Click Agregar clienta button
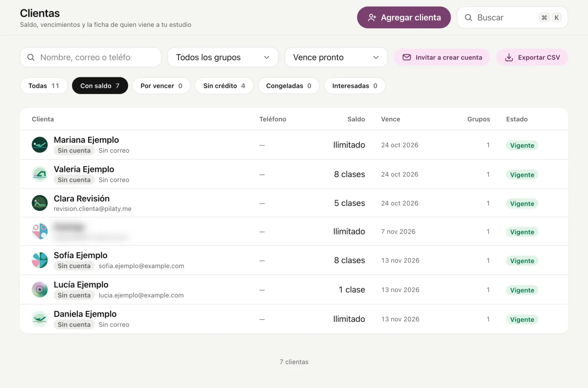 [404, 18]
